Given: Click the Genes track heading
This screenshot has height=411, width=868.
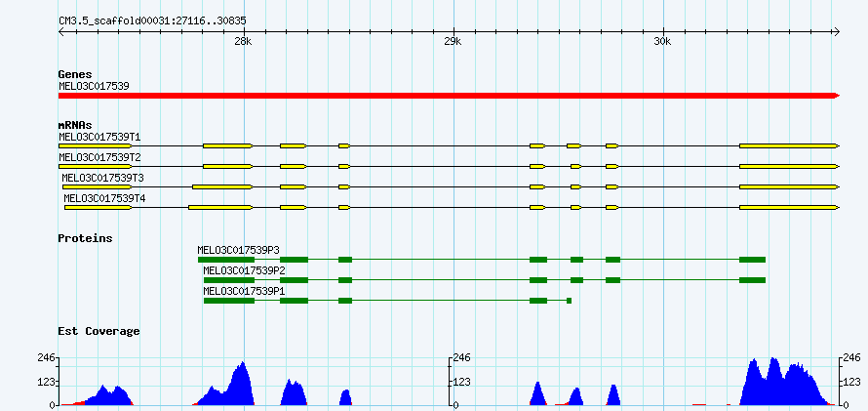Looking at the screenshot, I should point(75,74).
